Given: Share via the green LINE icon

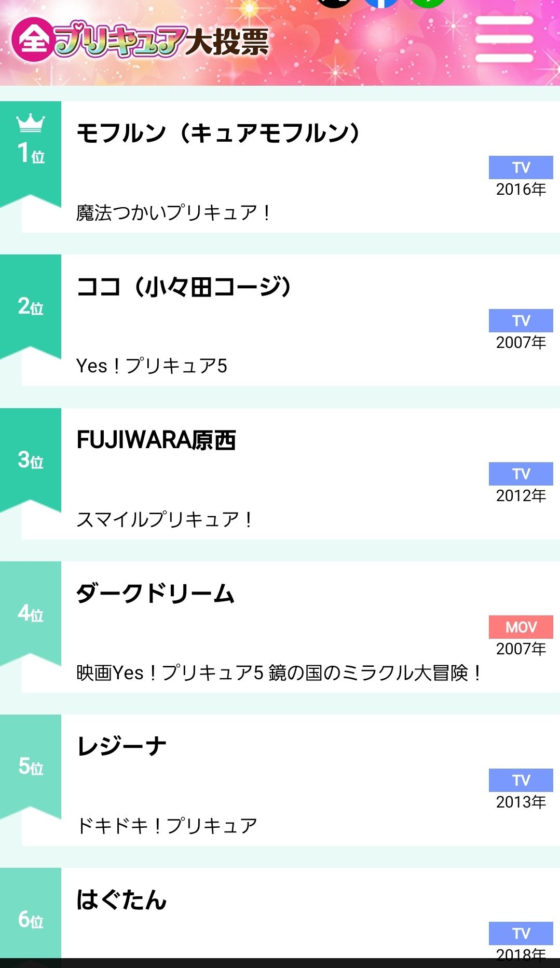Looking at the screenshot, I should click(x=428, y=3).
